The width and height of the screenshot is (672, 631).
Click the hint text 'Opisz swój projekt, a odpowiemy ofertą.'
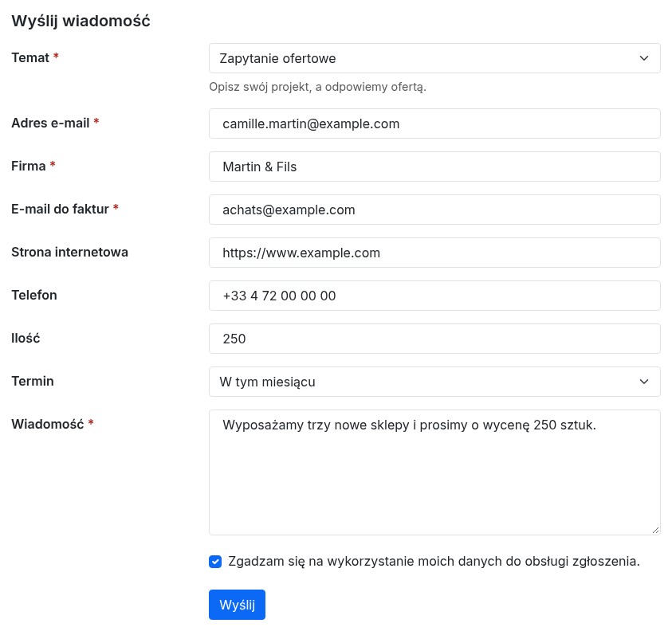point(317,87)
